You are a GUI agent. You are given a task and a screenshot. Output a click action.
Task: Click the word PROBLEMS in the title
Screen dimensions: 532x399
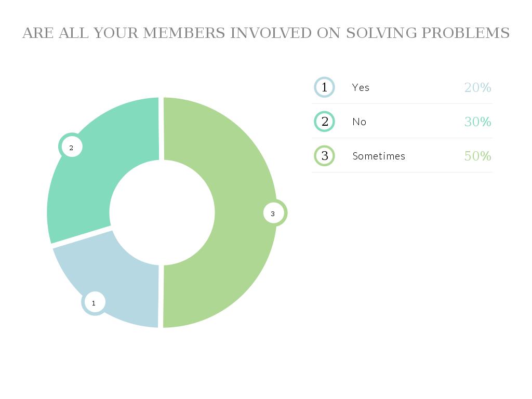point(465,33)
